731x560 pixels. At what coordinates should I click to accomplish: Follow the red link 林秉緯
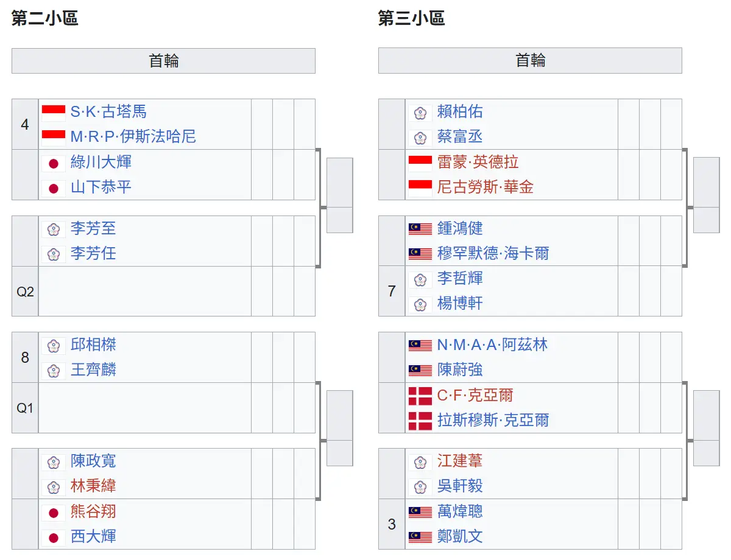[x=93, y=486]
